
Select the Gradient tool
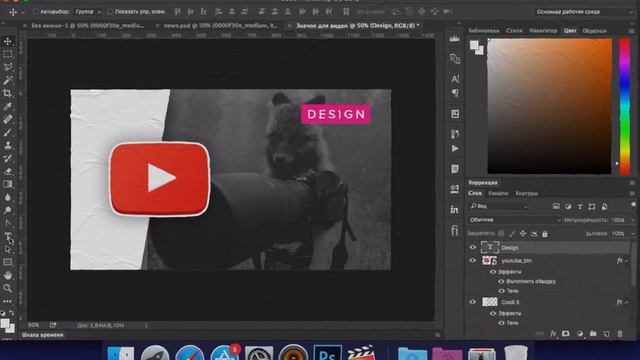click(7, 184)
